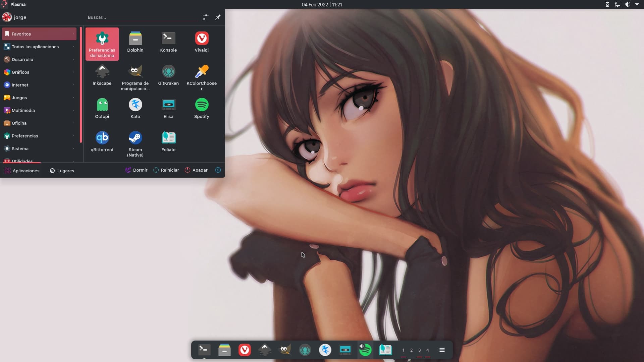Open the Gráficos category
Screen dimensions: 644x362
point(39,72)
